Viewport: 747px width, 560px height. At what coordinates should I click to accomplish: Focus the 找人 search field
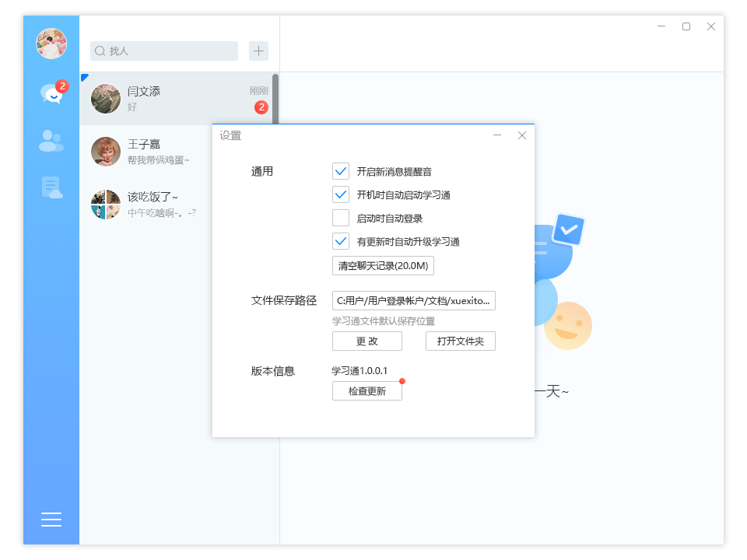coord(164,51)
